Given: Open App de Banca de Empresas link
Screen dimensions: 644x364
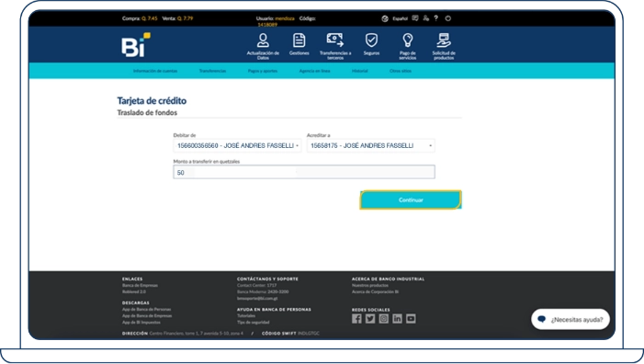Looking at the screenshot, I should coord(147,316).
